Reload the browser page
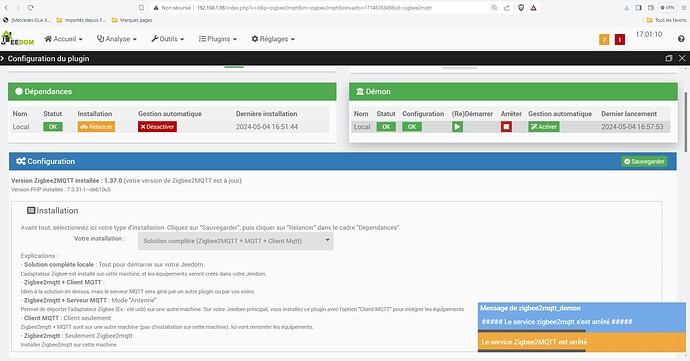The height and width of the screenshot is (361, 690). 30,7
